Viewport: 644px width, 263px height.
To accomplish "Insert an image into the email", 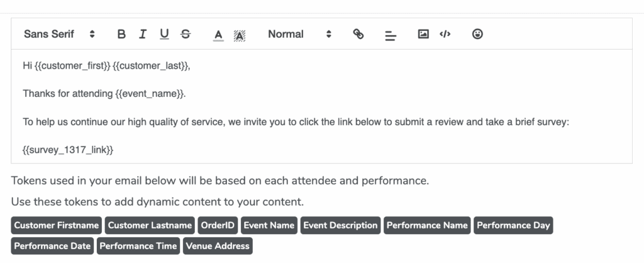I will click(x=423, y=35).
